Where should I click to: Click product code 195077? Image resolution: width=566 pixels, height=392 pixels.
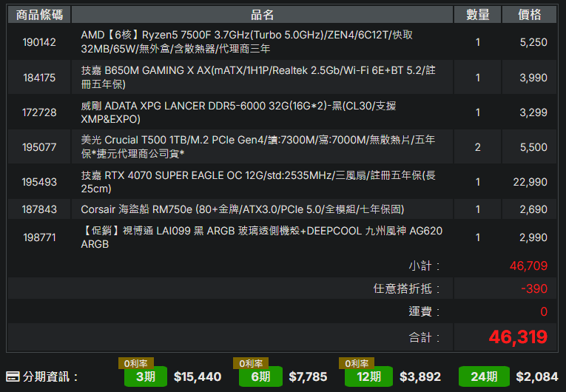(39, 147)
